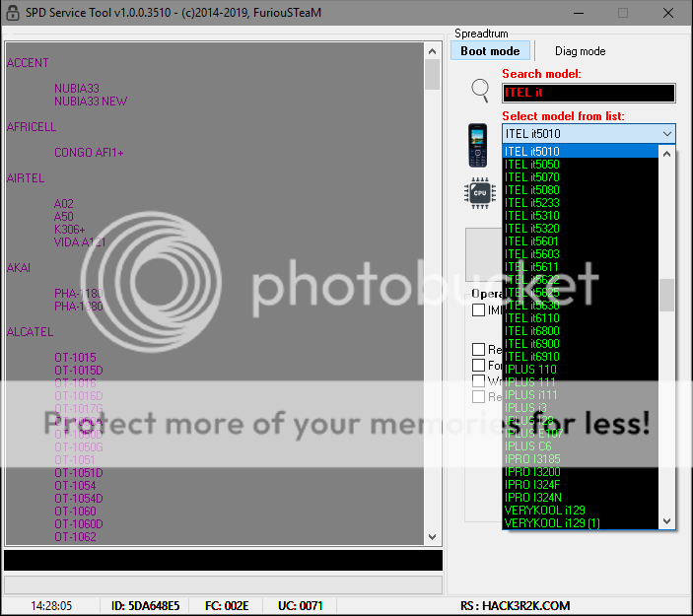Click log panel scrollbar down arrow
This screenshot has height=616, width=693.
(432, 537)
